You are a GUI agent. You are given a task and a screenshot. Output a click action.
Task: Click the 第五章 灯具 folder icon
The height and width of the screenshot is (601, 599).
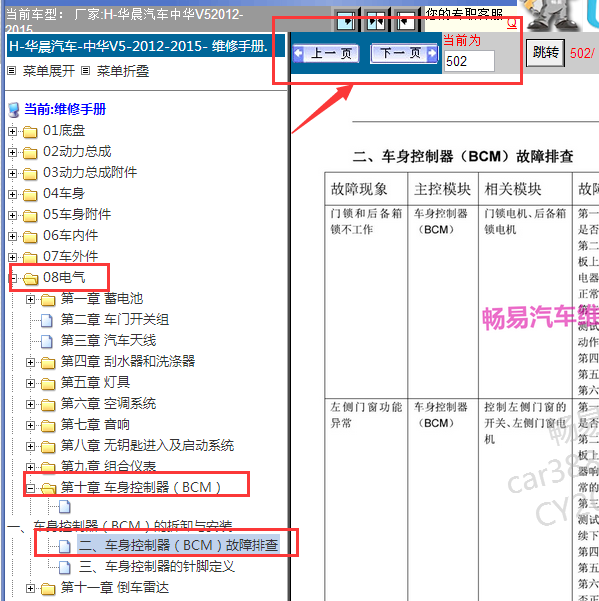48,383
